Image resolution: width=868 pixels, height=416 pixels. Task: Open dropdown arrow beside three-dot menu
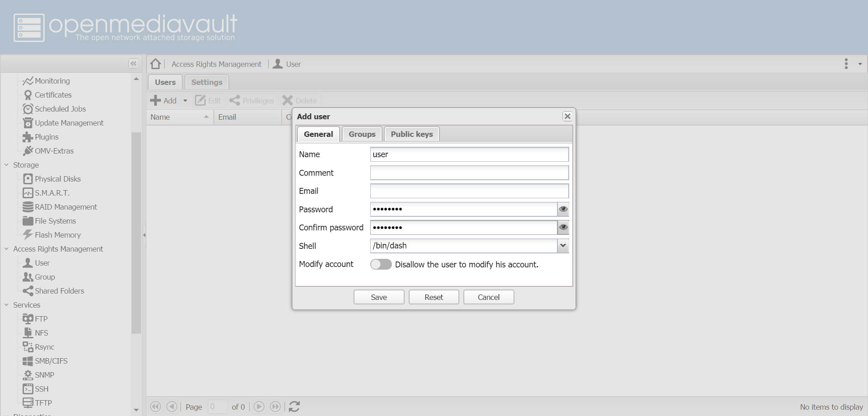pos(860,64)
